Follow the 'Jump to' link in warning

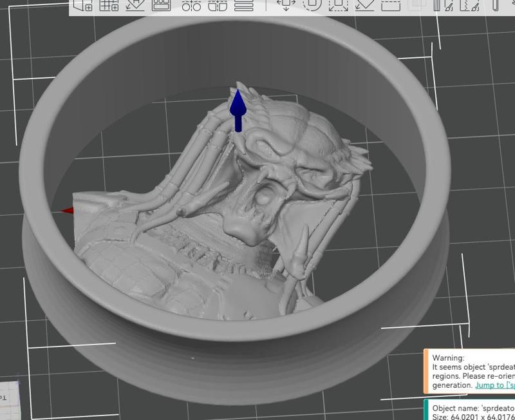click(494, 385)
